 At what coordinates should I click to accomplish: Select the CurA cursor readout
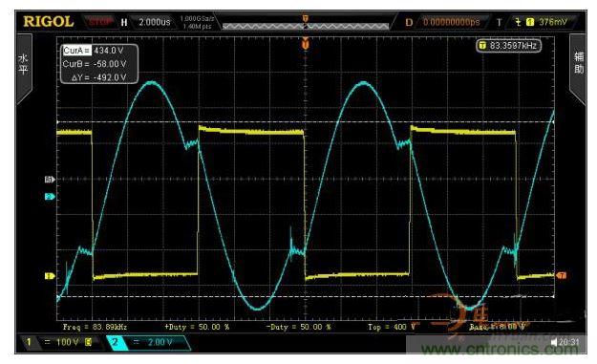94,51
